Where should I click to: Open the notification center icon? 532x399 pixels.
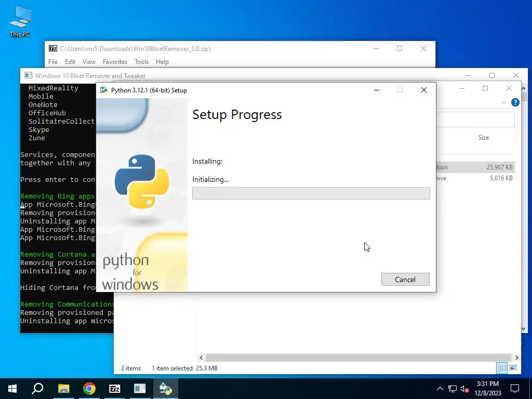click(515, 389)
